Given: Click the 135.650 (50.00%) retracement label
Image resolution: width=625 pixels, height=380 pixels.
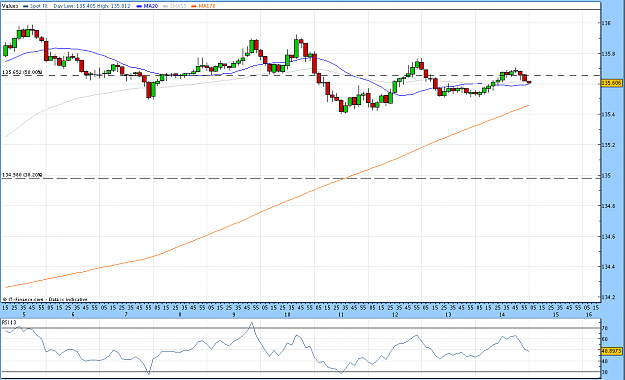Looking at the screenshot, I should point(22,72).
